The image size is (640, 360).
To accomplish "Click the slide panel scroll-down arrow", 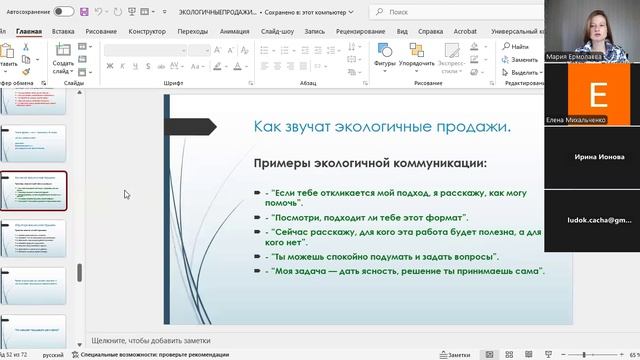I will tap(80, 345).
